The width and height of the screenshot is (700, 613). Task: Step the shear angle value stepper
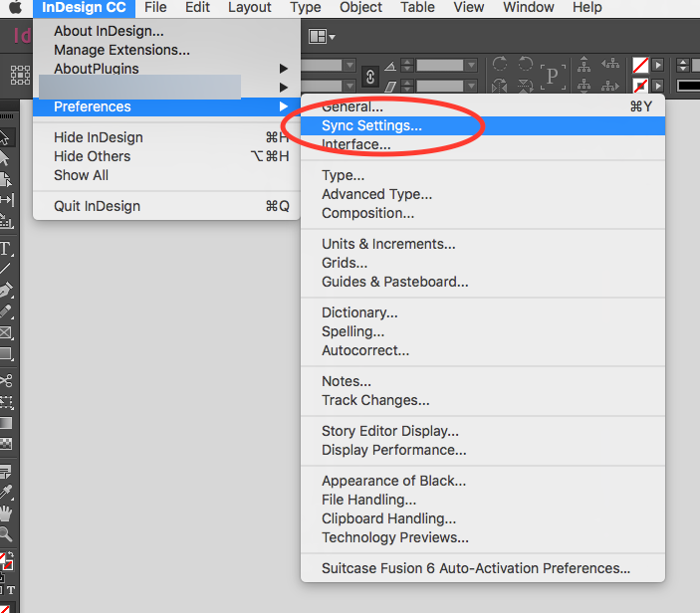[x=406, y=86]
